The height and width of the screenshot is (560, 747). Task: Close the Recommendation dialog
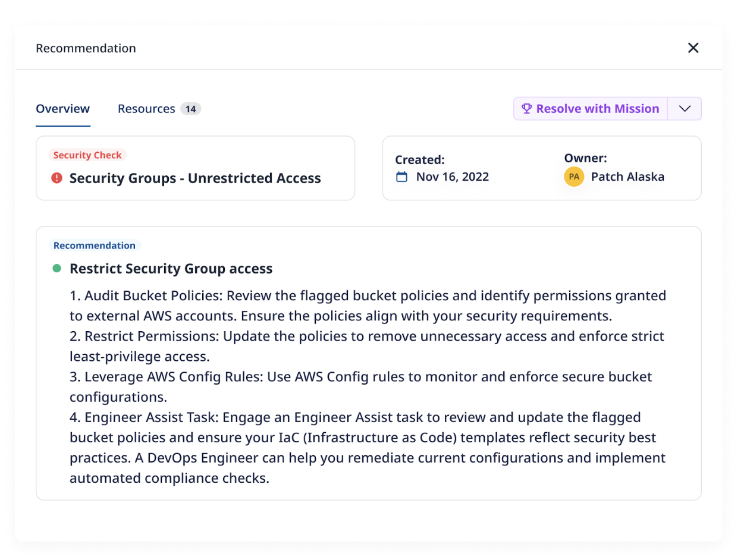693,48
